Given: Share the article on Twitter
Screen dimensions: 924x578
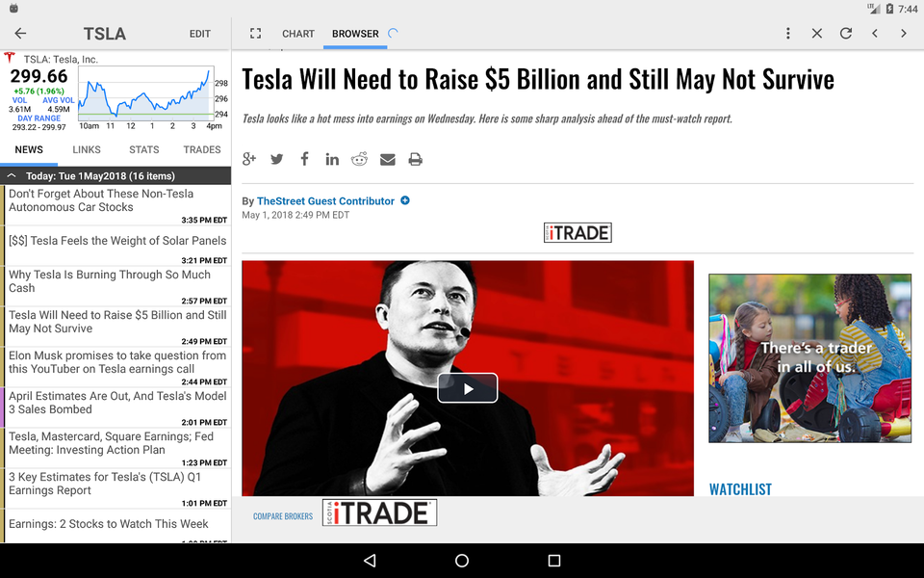Looking at the screenshot, I should point(277,159).
